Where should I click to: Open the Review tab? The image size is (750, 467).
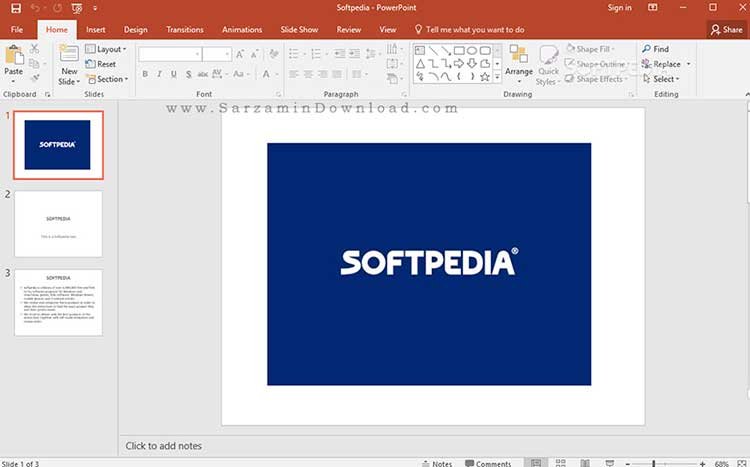[349, 30]
